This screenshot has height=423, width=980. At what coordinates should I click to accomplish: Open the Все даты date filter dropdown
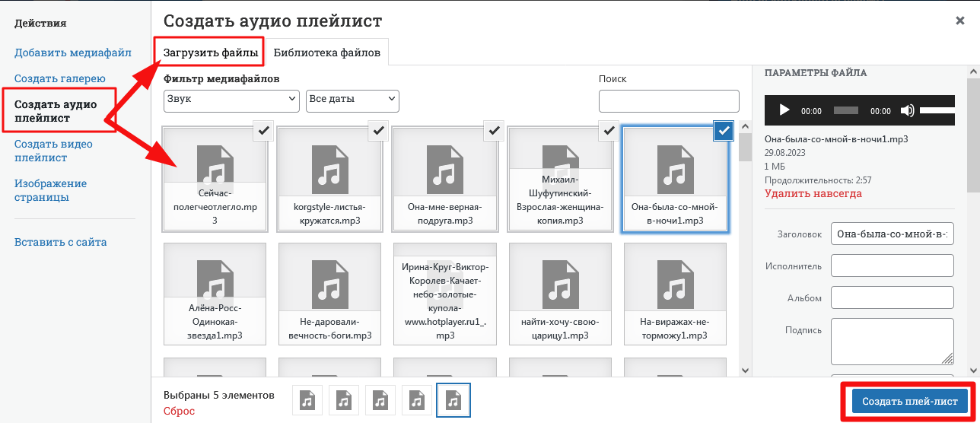[x=352, y=100]
